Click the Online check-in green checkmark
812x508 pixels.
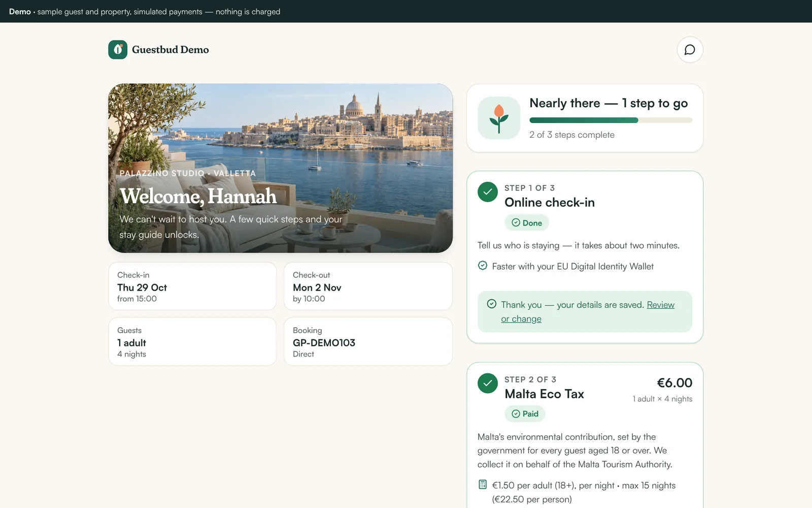[488, 192]
